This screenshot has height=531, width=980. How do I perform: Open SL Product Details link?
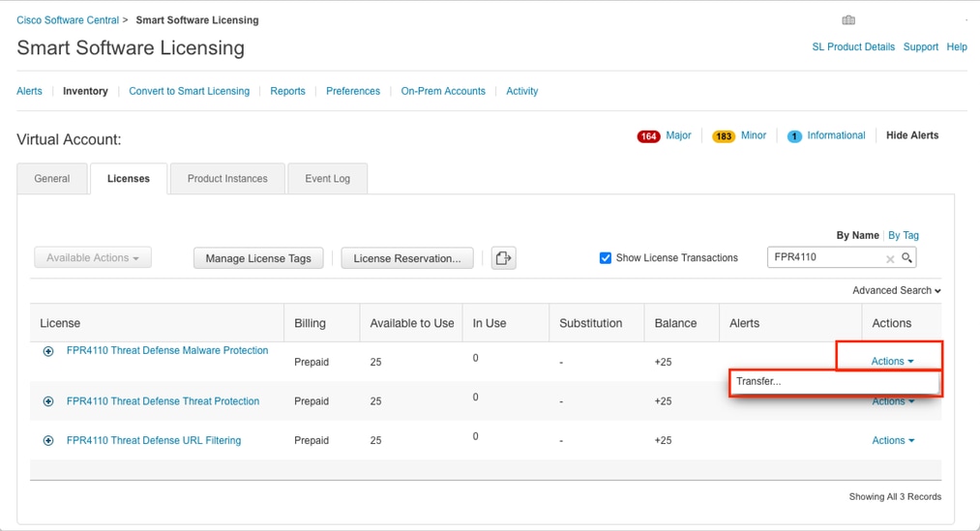point(853,46)
